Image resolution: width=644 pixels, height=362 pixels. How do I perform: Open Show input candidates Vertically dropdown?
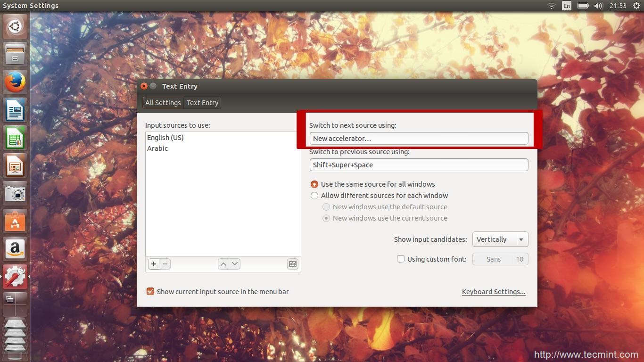point(500,239)
